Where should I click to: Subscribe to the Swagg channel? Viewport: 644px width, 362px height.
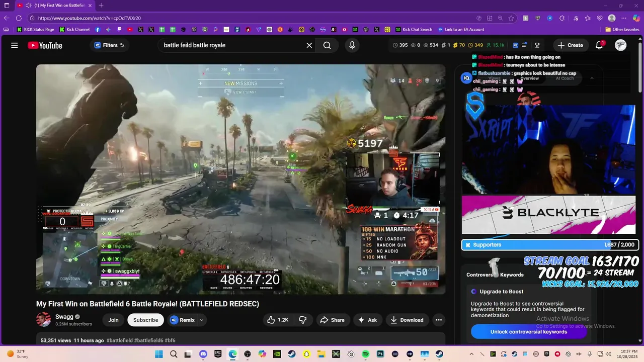145,320
